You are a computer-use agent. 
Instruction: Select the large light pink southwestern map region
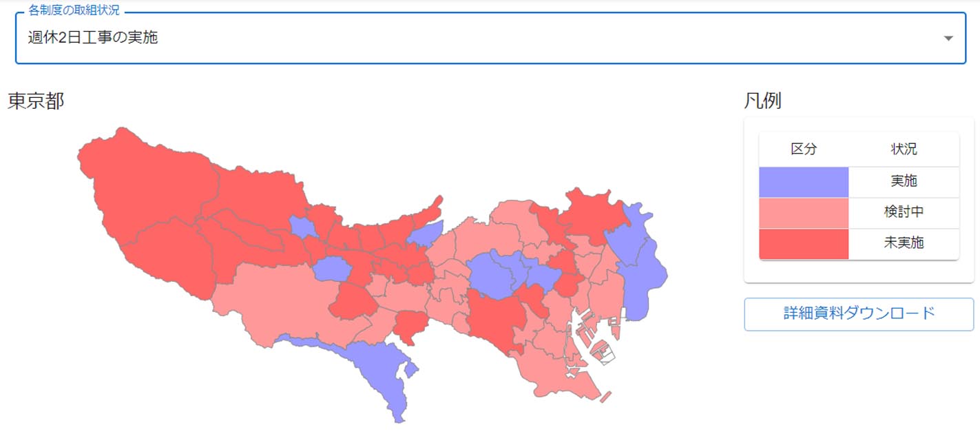coord(275,296)
